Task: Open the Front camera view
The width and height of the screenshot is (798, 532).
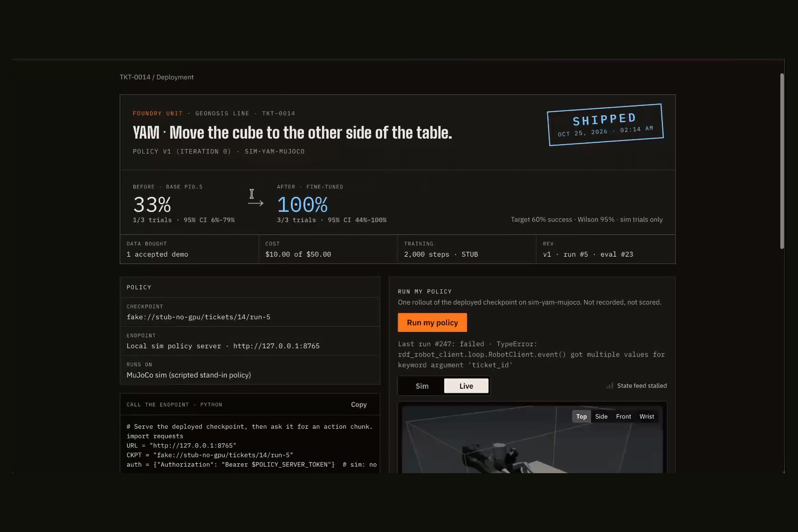Action: tap(623, 416)
